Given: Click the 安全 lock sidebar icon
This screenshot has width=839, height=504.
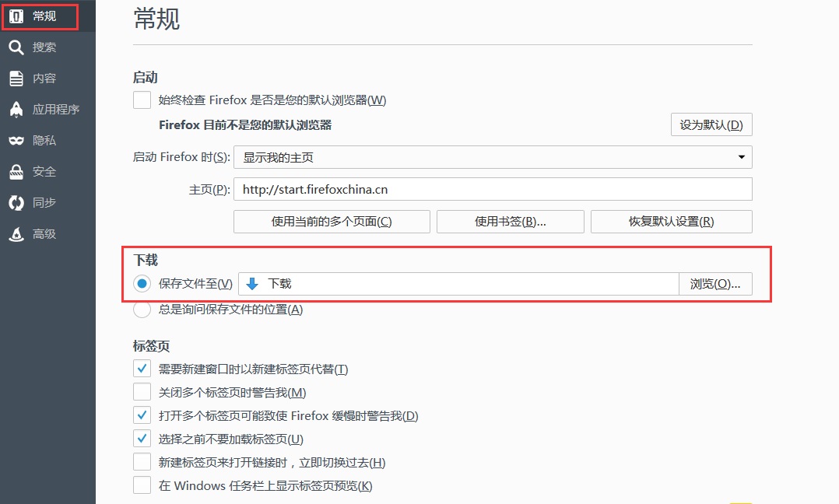Looking at the screenshot, I should point(16,172).
